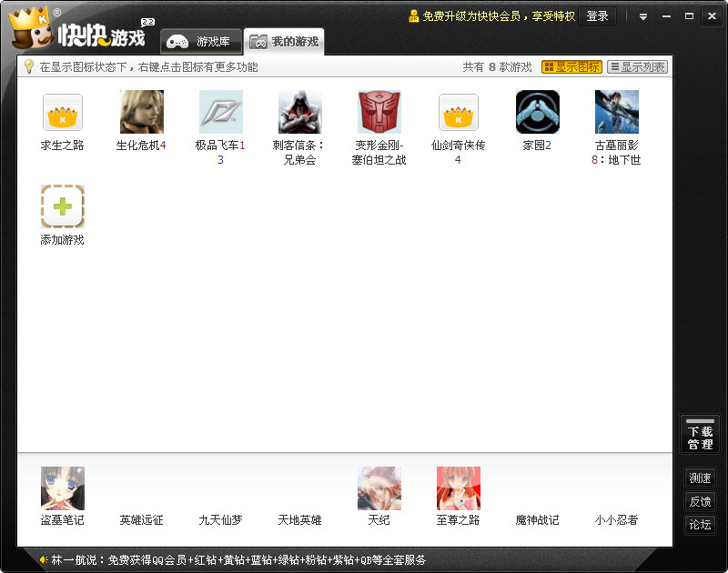Click the 添加游戏 plus icon

(63, 206)
